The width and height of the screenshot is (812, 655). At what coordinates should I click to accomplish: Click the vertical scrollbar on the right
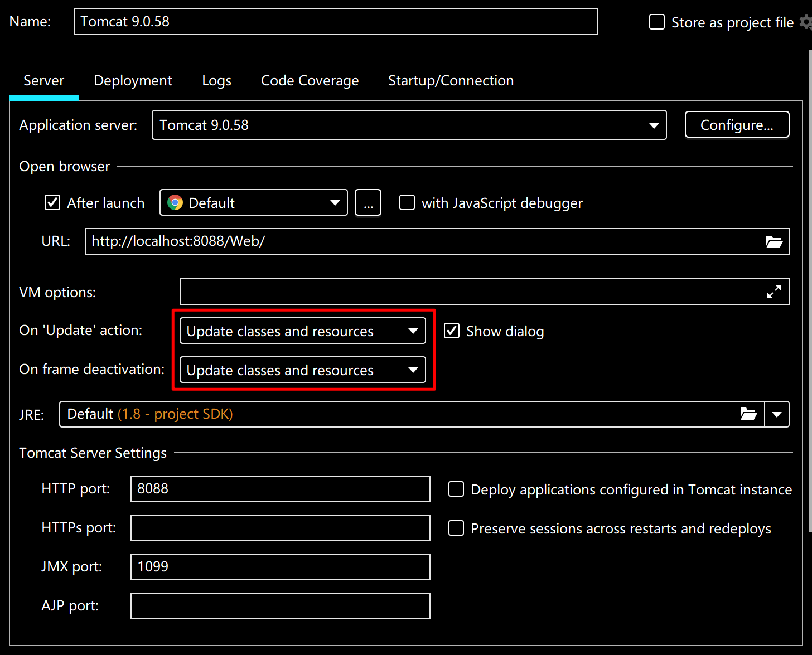point(810,290)
